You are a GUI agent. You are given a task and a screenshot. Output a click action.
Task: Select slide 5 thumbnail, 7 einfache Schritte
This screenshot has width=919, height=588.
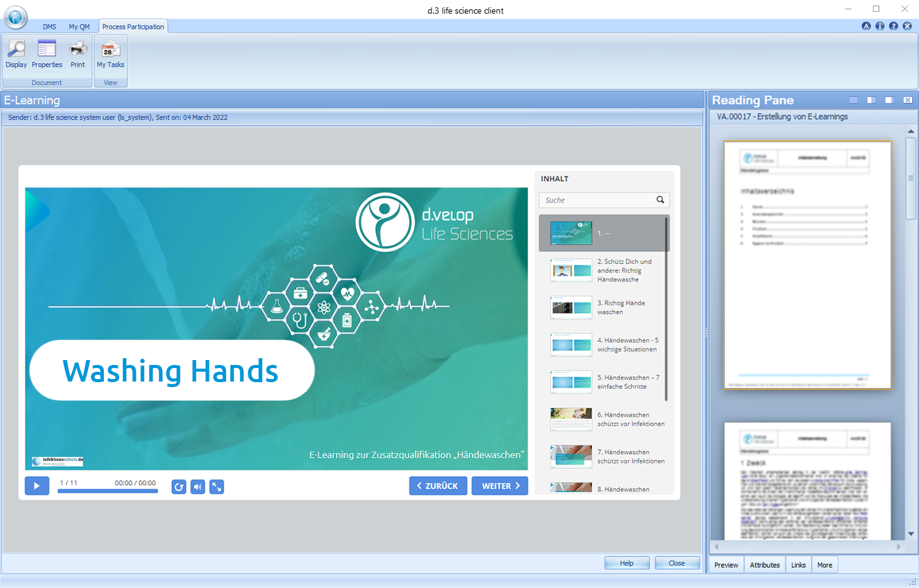pos(571,382)
